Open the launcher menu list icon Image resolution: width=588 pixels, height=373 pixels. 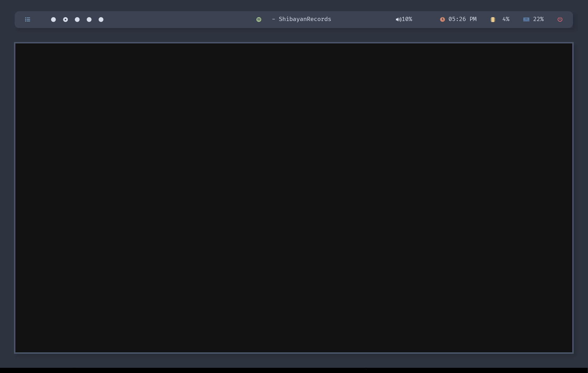click(28, 20)
